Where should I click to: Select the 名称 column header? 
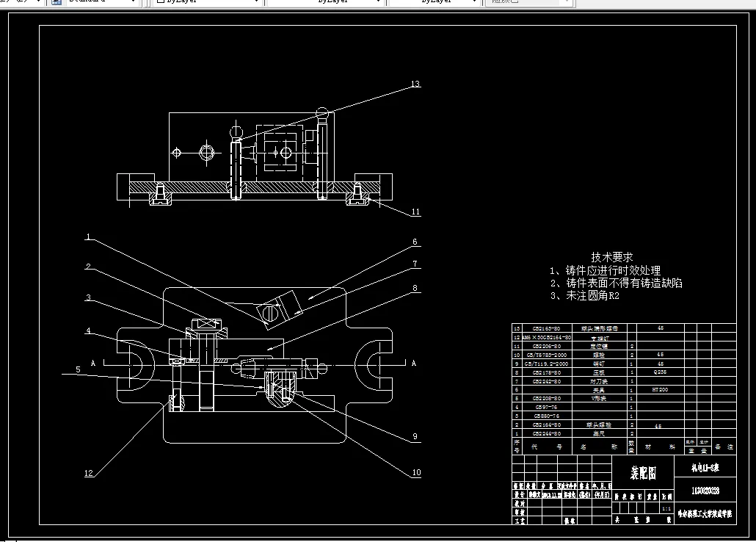[x=599, y=447]
